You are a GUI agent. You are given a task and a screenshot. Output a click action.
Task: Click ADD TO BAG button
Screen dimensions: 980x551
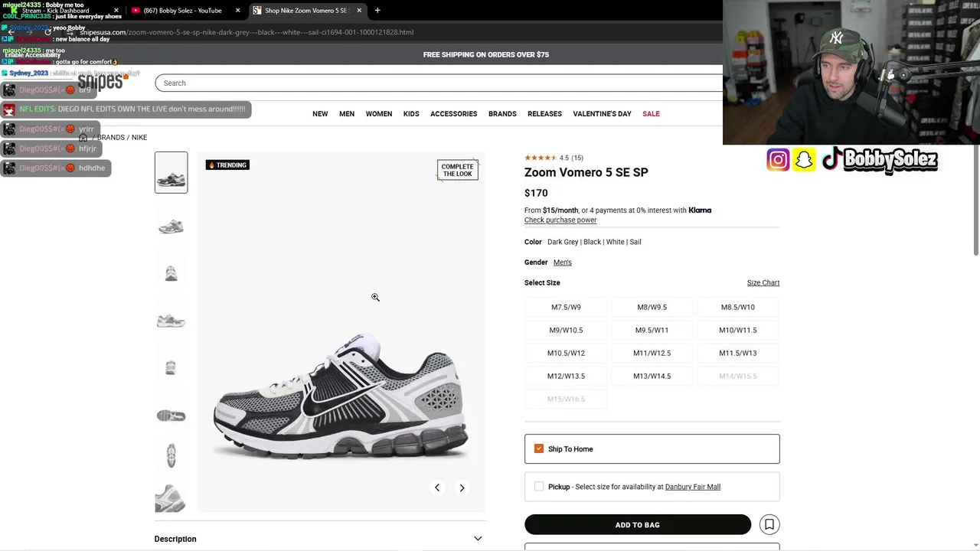638,524
